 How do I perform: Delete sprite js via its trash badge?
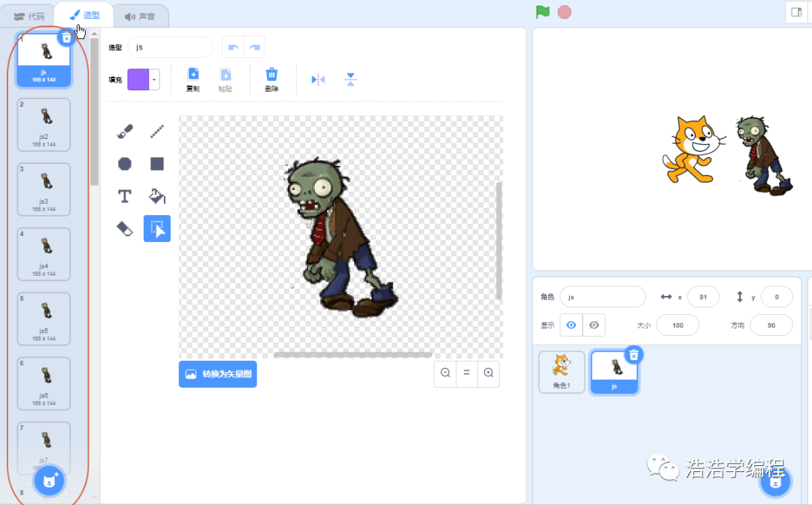coord(634,355)
